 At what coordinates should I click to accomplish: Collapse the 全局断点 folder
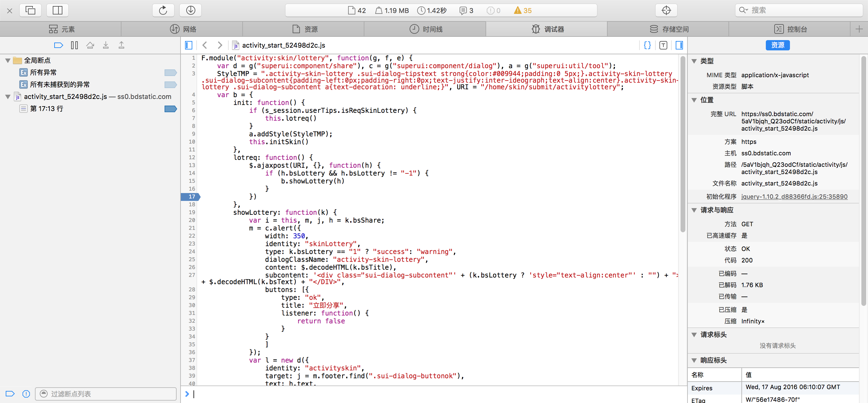[8, 61]
